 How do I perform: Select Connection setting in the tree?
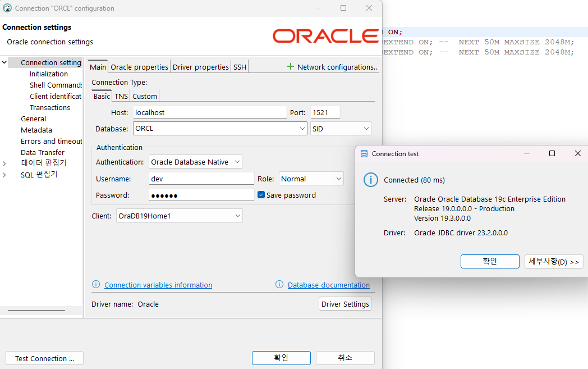(x=51, y=62)
